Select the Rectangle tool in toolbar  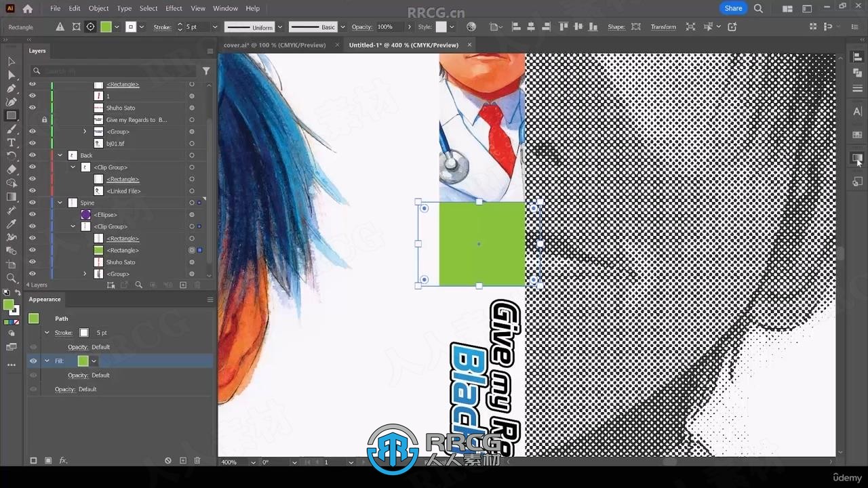pyautogui.click(x=12, y=116)
